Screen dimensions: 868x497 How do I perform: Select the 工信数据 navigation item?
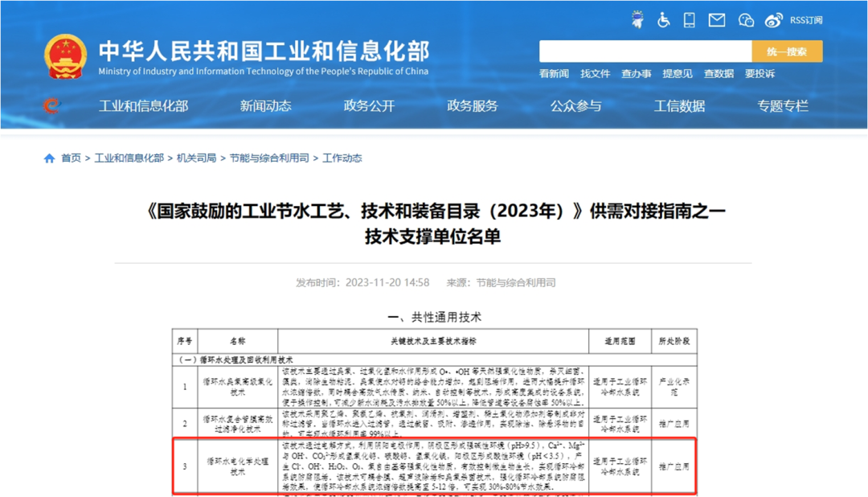click(679, 106)
